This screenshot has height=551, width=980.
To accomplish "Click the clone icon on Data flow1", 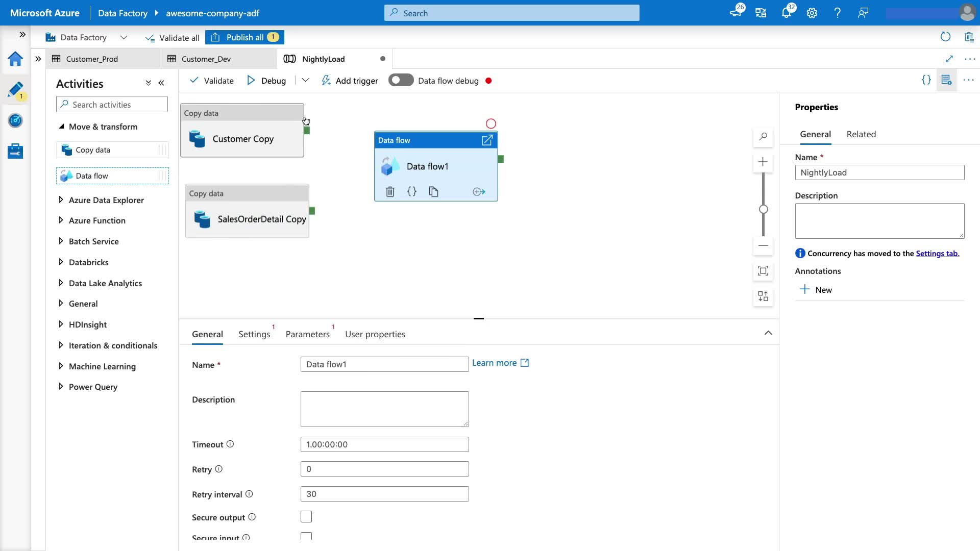I will (x=433, y=192).
